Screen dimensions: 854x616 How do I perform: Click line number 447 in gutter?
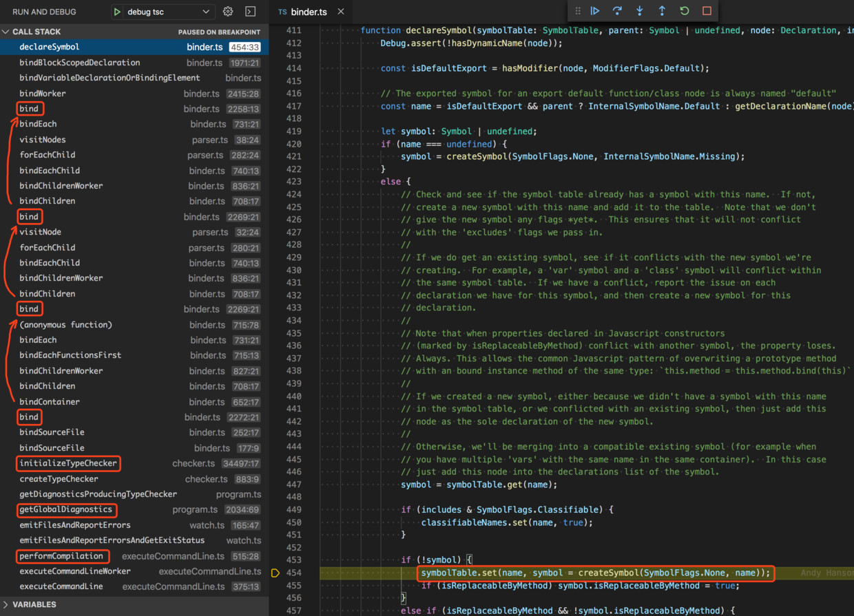pos(294,485)
